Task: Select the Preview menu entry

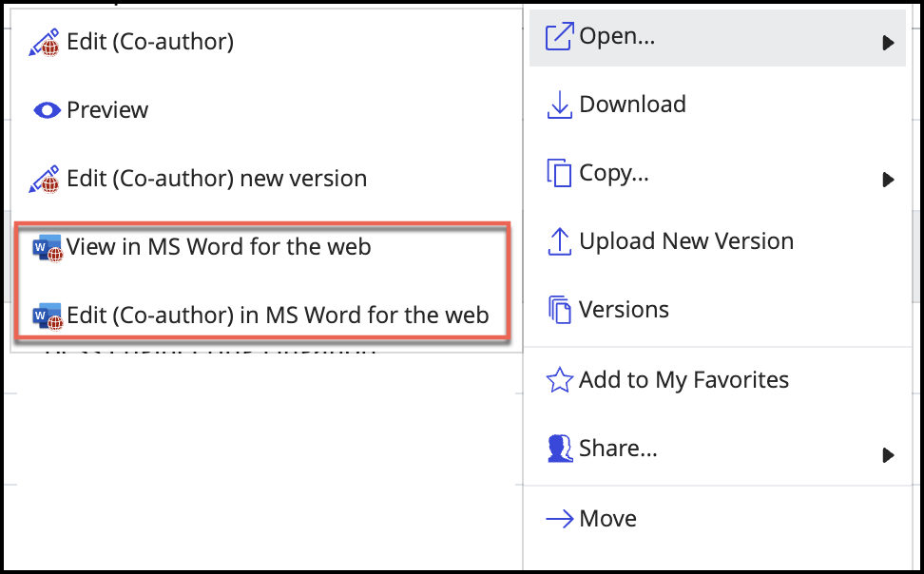Action: point(107,110)
